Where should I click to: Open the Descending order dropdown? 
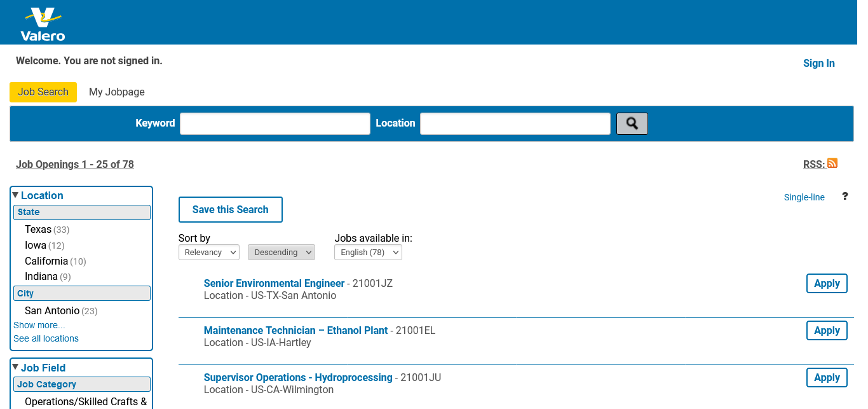coord(281,253)
